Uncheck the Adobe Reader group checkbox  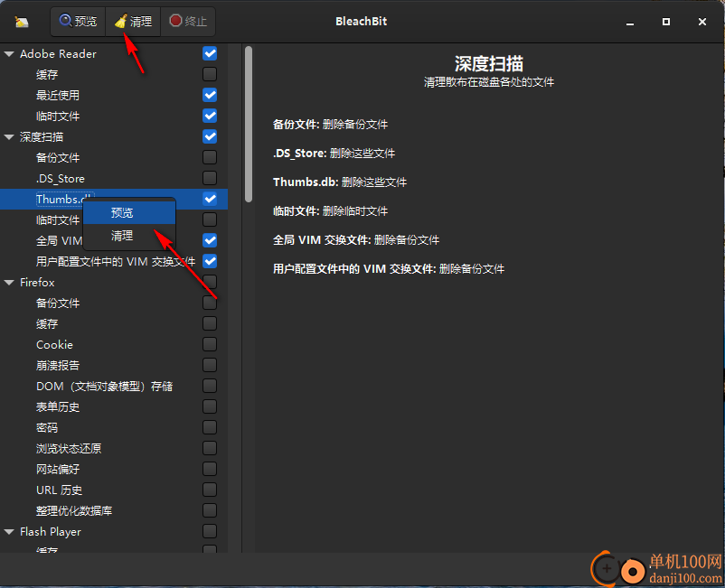[x=210, y=53]
